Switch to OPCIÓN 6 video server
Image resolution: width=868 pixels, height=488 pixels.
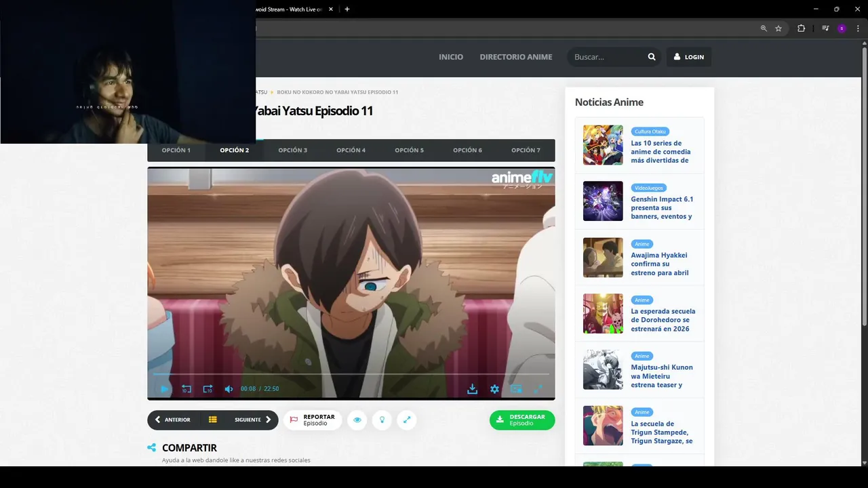tap(468, 150)
